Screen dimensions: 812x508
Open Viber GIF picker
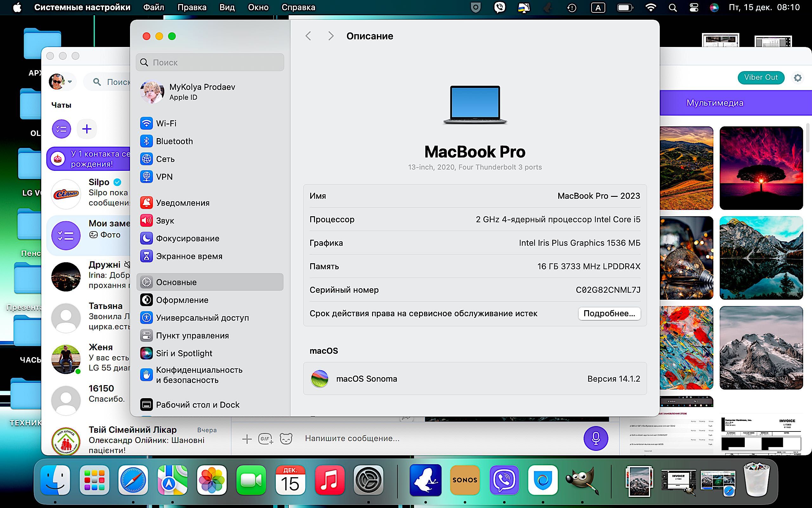(266, 438)
